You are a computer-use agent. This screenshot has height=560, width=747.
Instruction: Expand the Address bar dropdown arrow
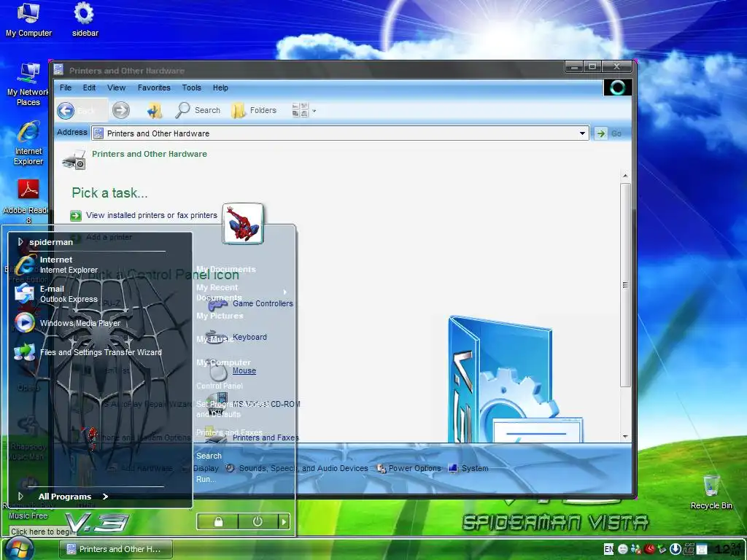tap(582, 133)
